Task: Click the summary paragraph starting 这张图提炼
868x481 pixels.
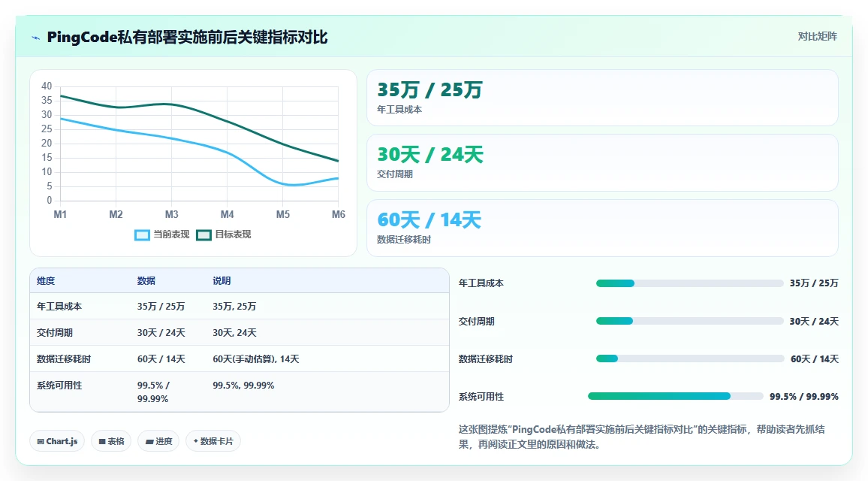Action: pyautogui.click(x=641, y=437)
